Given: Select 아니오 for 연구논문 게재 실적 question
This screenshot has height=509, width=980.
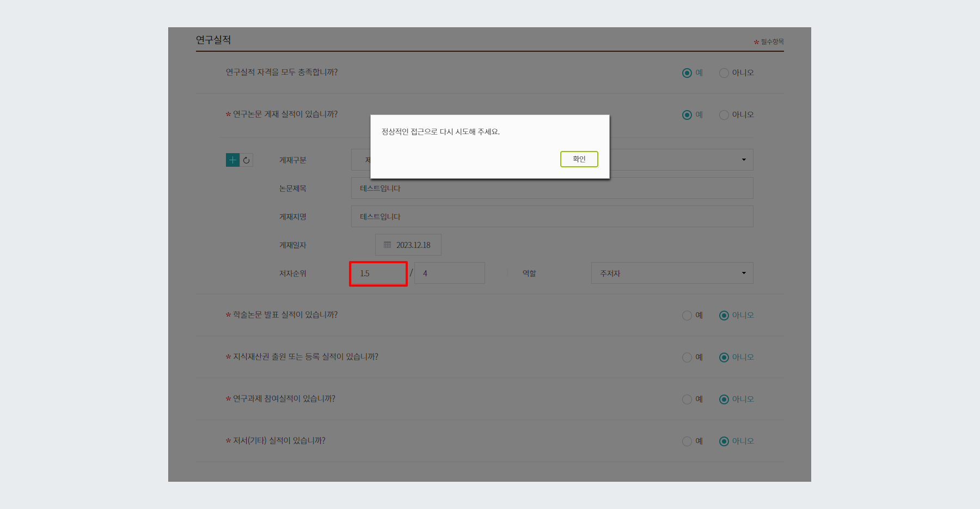Looking at the screenshot, I should 724,115.
